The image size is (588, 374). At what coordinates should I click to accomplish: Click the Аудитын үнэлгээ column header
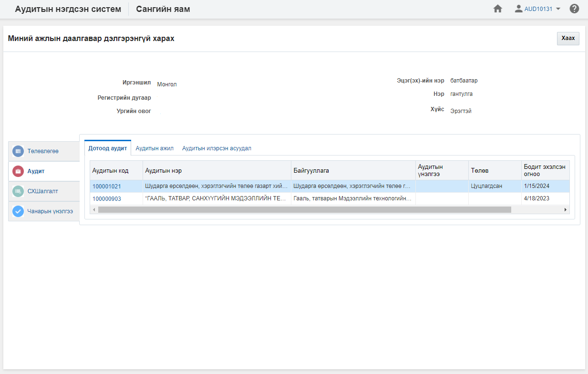click(x=442, y=170)
